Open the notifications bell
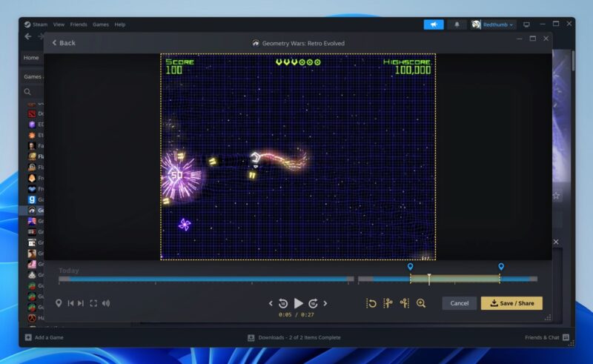 457,24
